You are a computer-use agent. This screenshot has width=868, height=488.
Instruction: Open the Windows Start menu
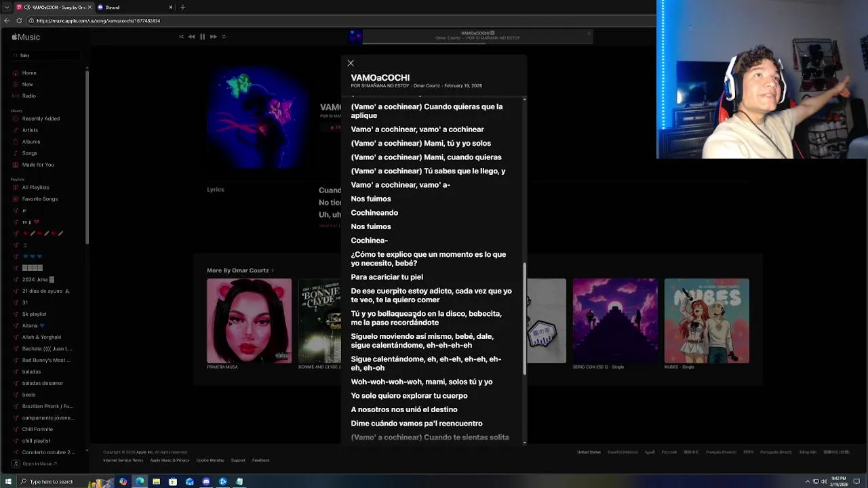(7, 481)
